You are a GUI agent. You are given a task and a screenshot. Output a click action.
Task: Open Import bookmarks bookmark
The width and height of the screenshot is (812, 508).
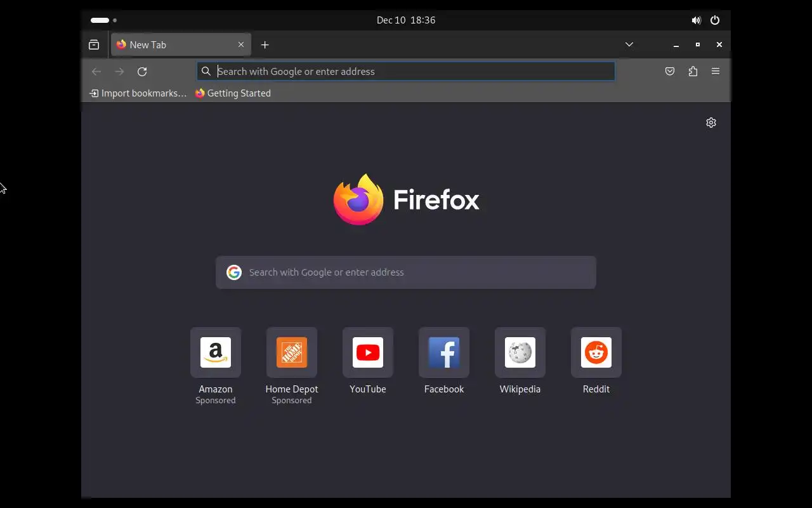click(138, 93)
